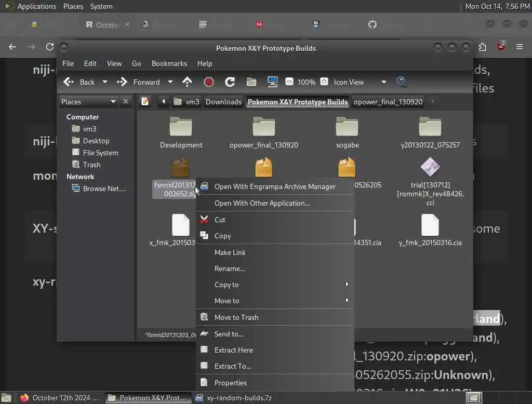Image resolution: width=532 pixels, height=404 pixels.
Task: Open the Bookmarks menu
Action: [169, 63]
